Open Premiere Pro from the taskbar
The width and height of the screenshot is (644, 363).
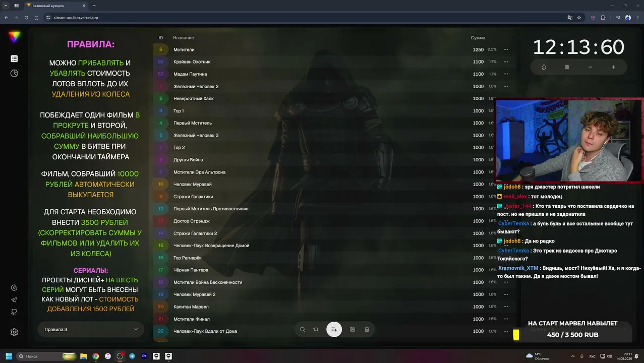tap(144, 356)
